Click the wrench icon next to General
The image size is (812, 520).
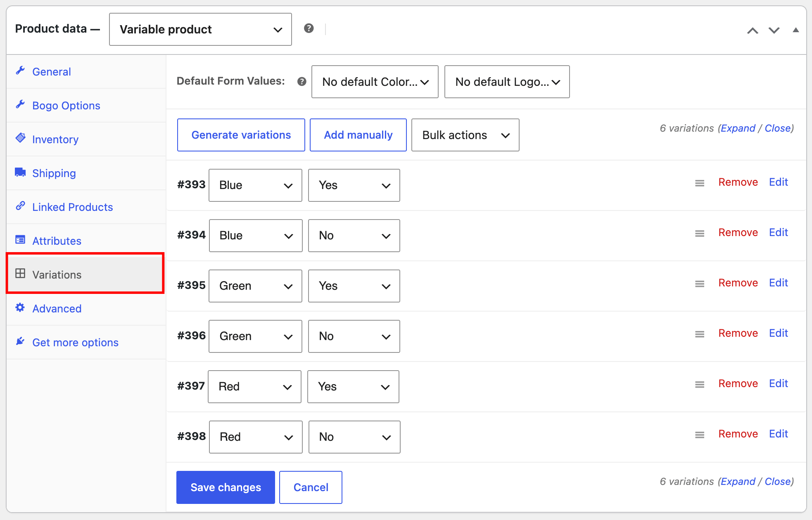click(20, 71)
